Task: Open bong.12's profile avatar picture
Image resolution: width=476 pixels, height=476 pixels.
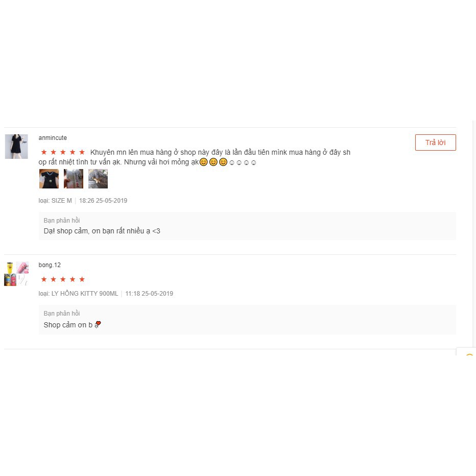Action: coord(16,274)
